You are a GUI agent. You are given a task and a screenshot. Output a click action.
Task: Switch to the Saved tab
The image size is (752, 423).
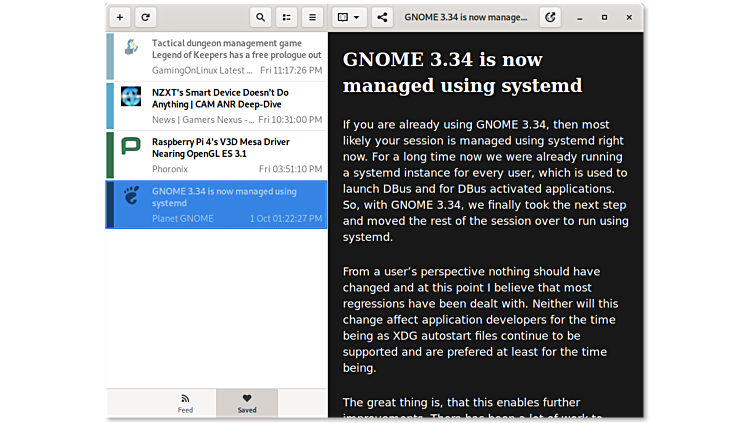coord(247,403)
